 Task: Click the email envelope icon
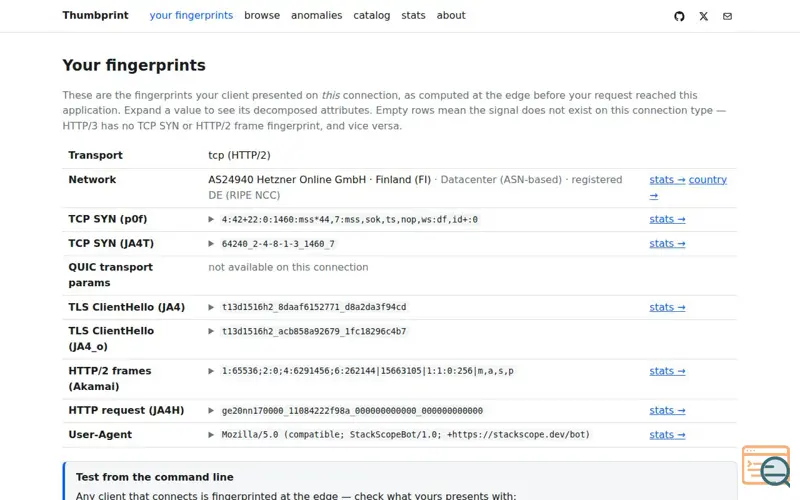tap(728, 16)
